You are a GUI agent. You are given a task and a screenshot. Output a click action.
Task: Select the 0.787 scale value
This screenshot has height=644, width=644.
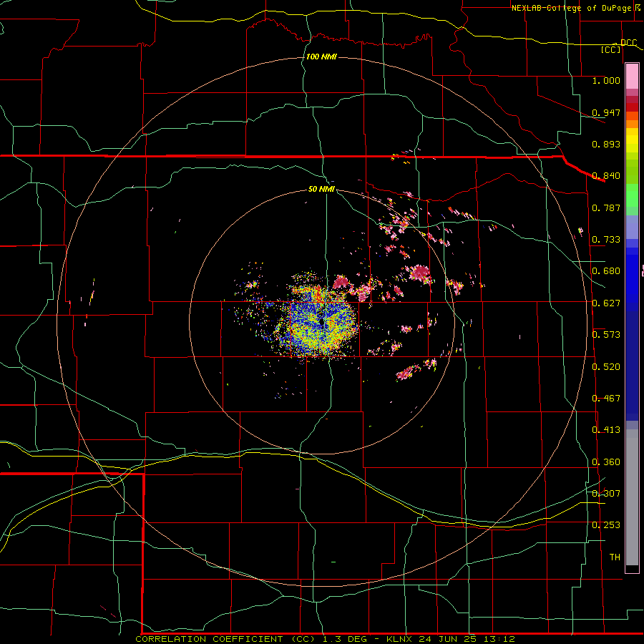[x=606, y=208]
